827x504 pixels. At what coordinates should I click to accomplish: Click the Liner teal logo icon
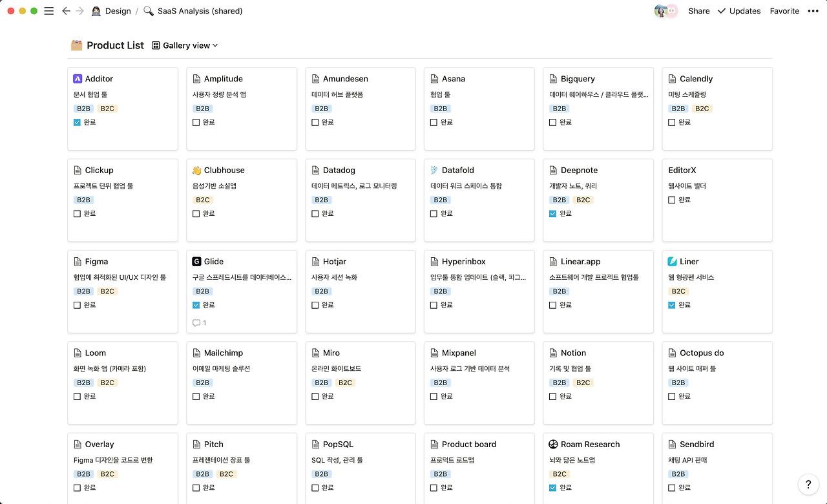click(672, 262)
